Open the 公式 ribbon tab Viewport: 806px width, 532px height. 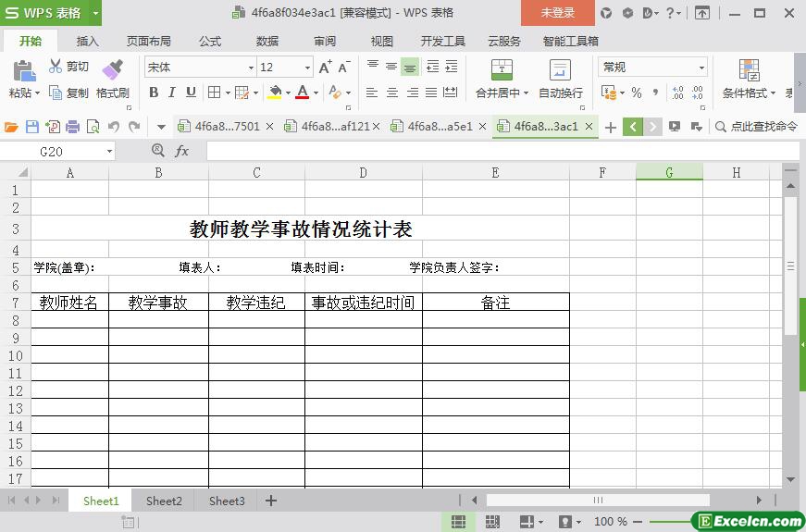click(x=210, y=41)
